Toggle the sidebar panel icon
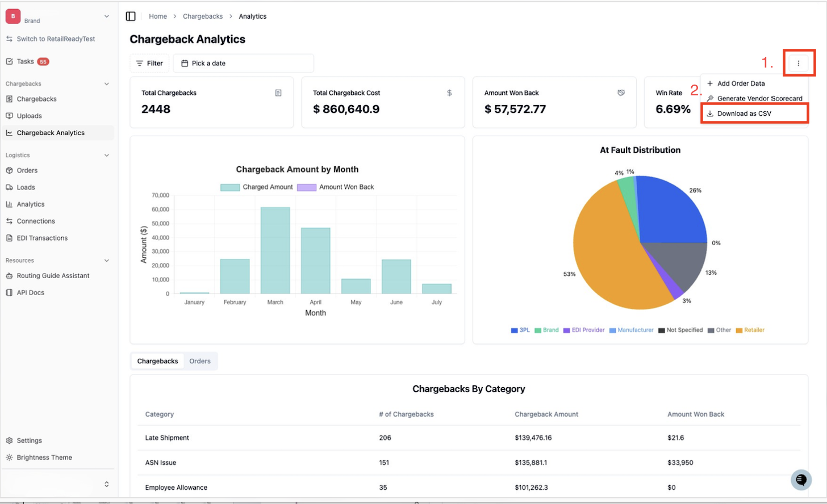Screen dimensions: 827x504 point(131,16)
